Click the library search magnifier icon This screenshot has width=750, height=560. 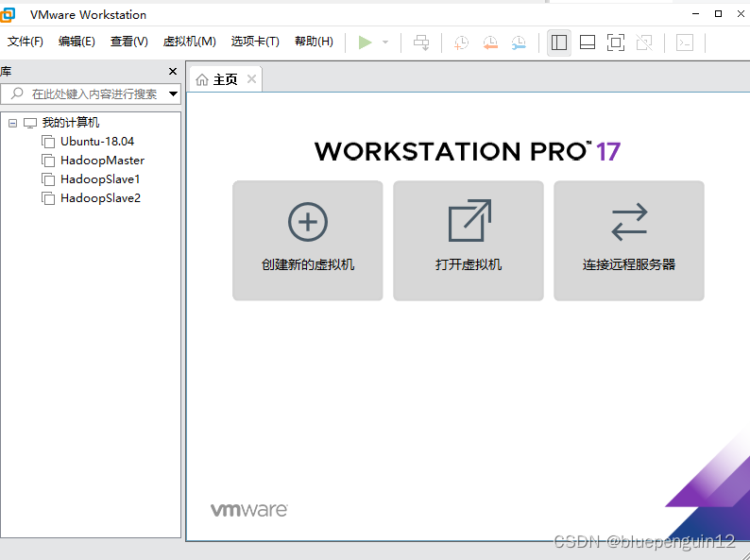(17, 93)
